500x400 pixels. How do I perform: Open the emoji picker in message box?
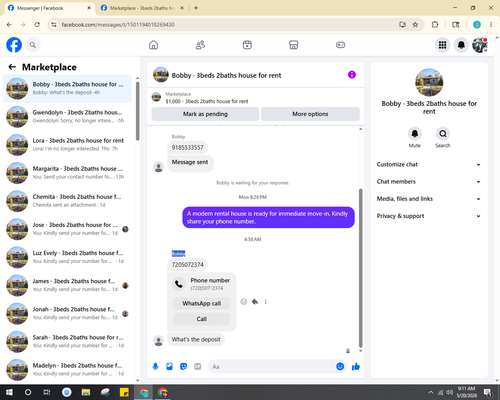[x=340, y=367]
